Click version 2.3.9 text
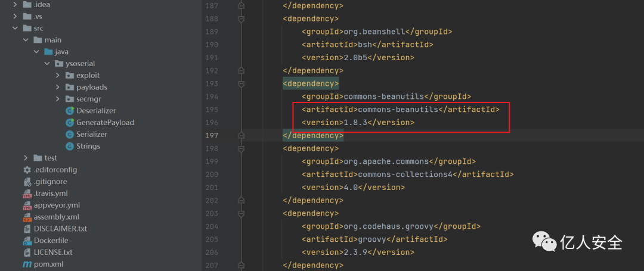This screenshot has width=644, height=271. [355, 253]
